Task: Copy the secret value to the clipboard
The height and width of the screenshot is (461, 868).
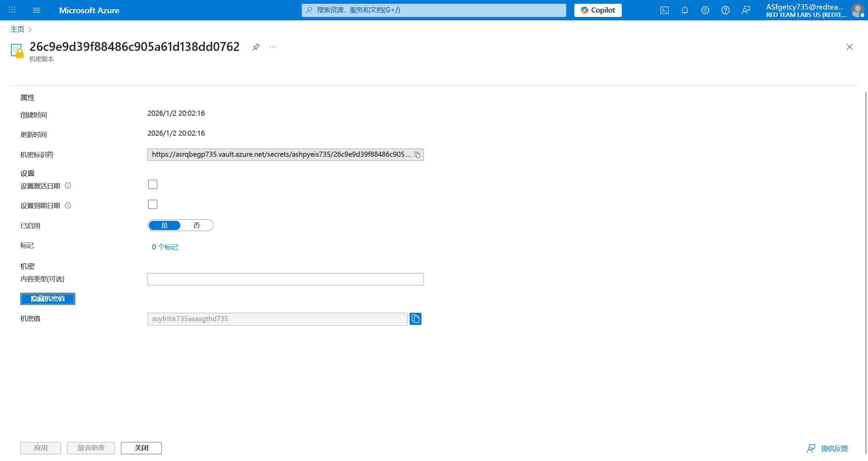Action: [x=415, y=319]
